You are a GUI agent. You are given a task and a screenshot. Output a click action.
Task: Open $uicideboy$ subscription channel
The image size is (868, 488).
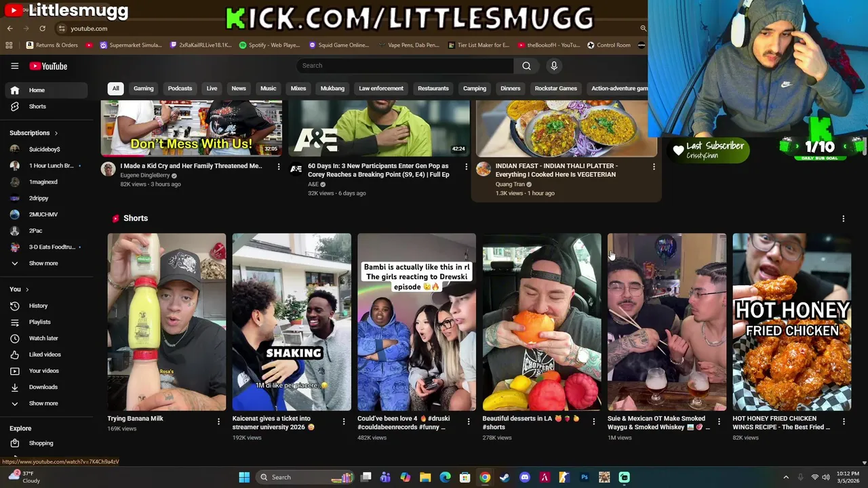coord(46,149)
